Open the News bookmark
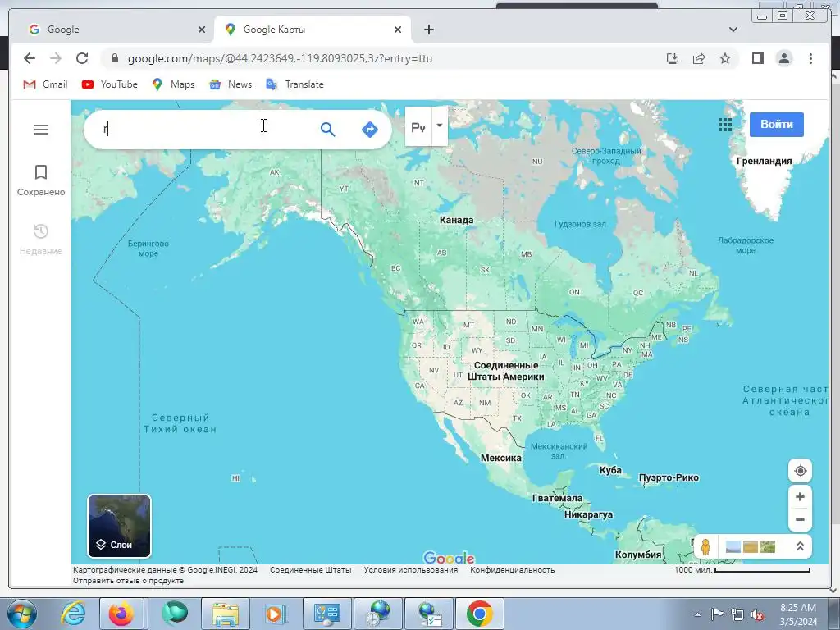The width and height of the screenshot is (840, 630). pyautogui.click(x=231, y=84)
